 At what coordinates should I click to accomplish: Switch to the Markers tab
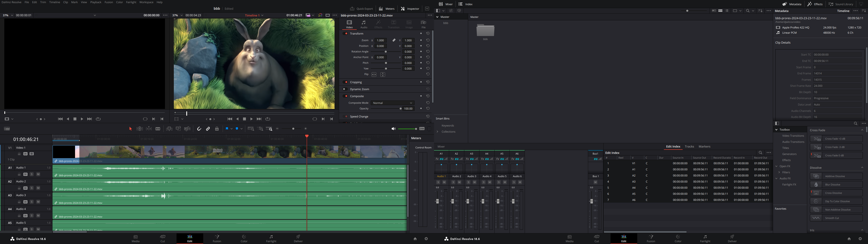pyautogui.click(x=704, y=147)
